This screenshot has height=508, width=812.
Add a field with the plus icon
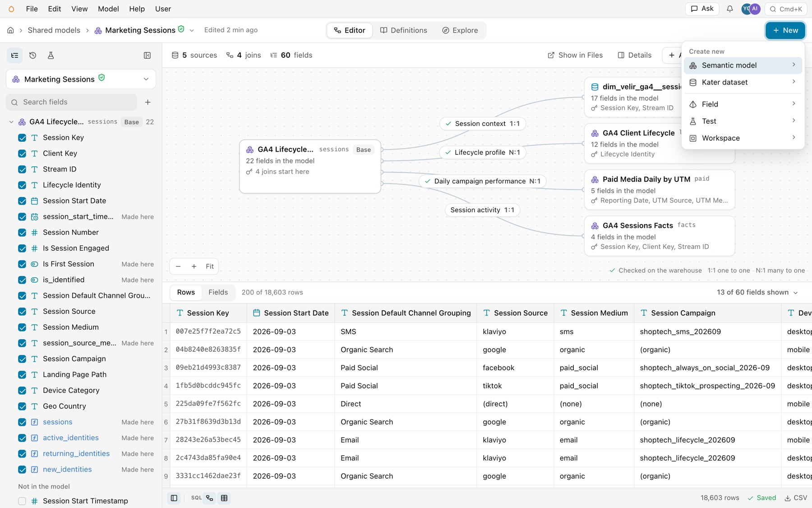(x=148, y=102)
